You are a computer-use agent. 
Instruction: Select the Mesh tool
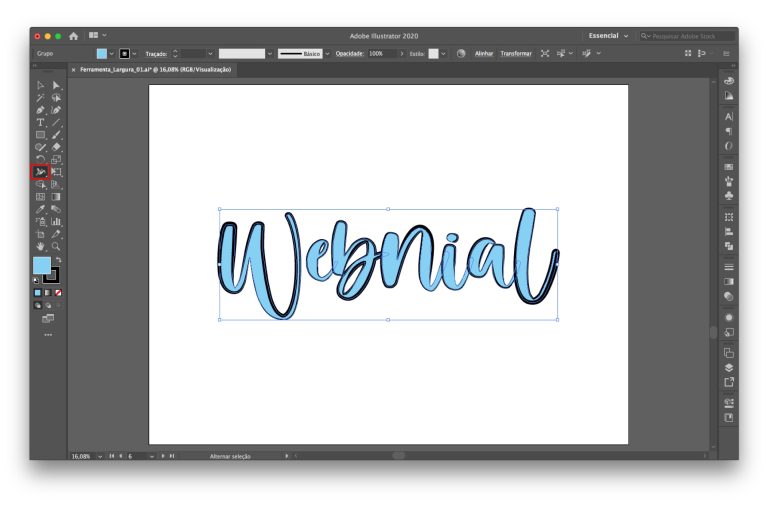pos(40,197)
